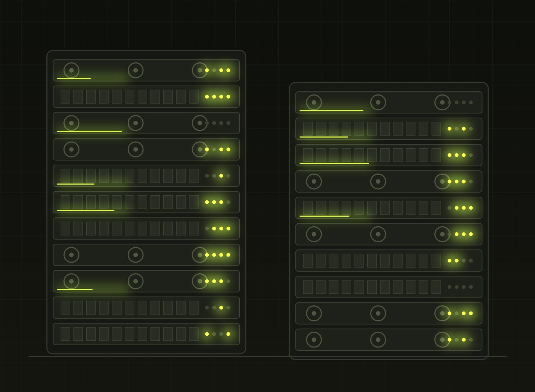Click the first circular dial in right rack's top unit

[314, 102]
